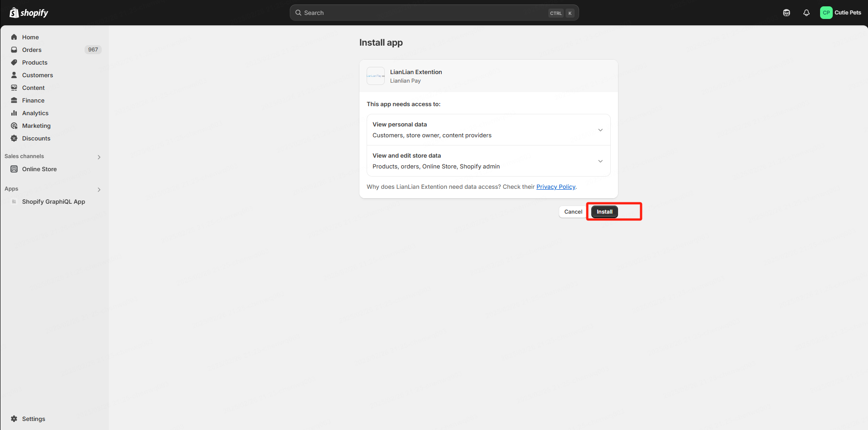Click the Home house icon
The height and width of the screenshot is (430, 868).
pyautogui.click(x=14, y=37)
